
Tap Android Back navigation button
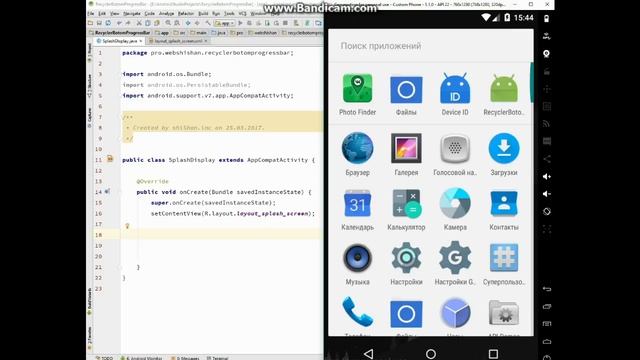point(369,353)
